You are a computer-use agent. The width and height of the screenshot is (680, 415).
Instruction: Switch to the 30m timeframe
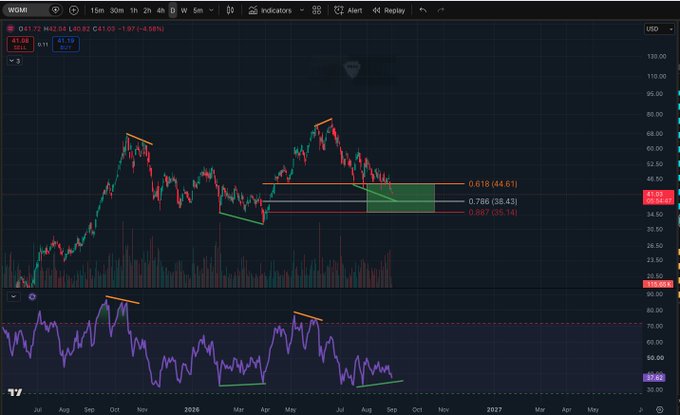[x=117, y=10]
